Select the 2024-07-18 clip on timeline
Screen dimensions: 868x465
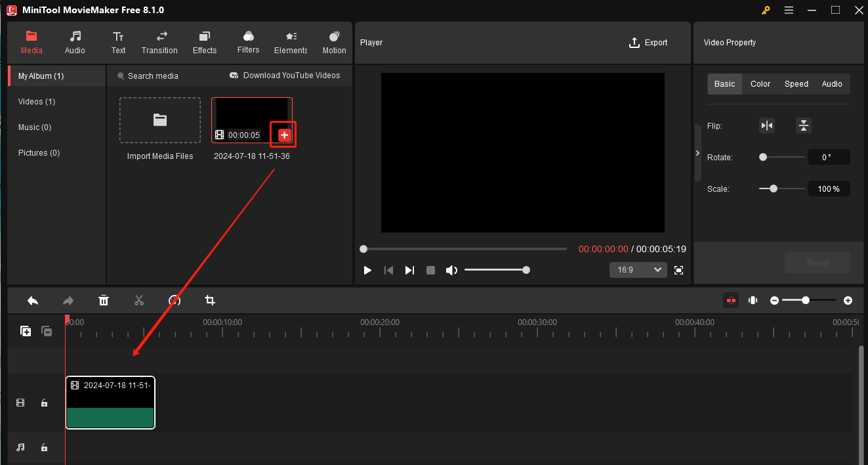tap(110, 403)
